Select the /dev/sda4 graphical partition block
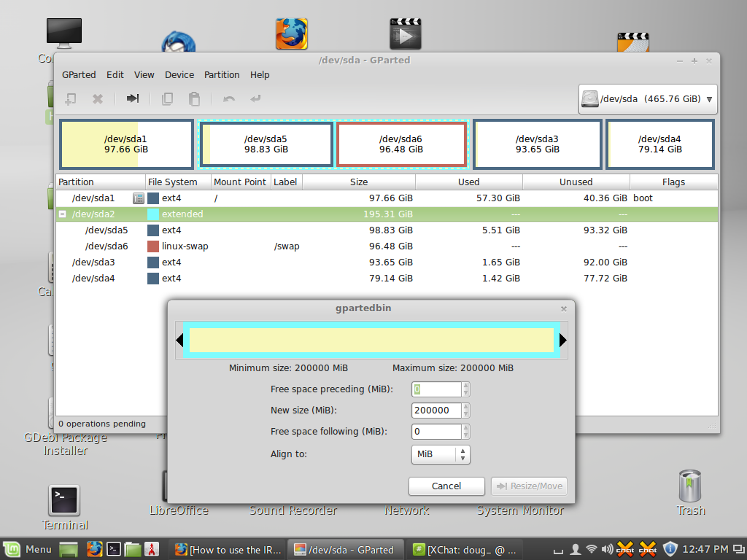 [659, 144]
